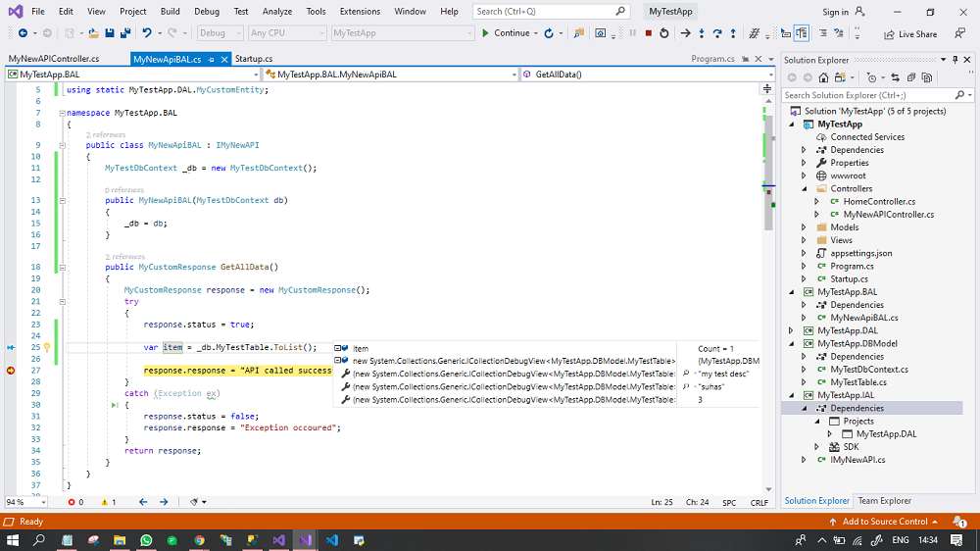980x551 pixels.
Task: Open the Debug configuration dropdown
Action: pyautogui.click(x=220, y=33)
